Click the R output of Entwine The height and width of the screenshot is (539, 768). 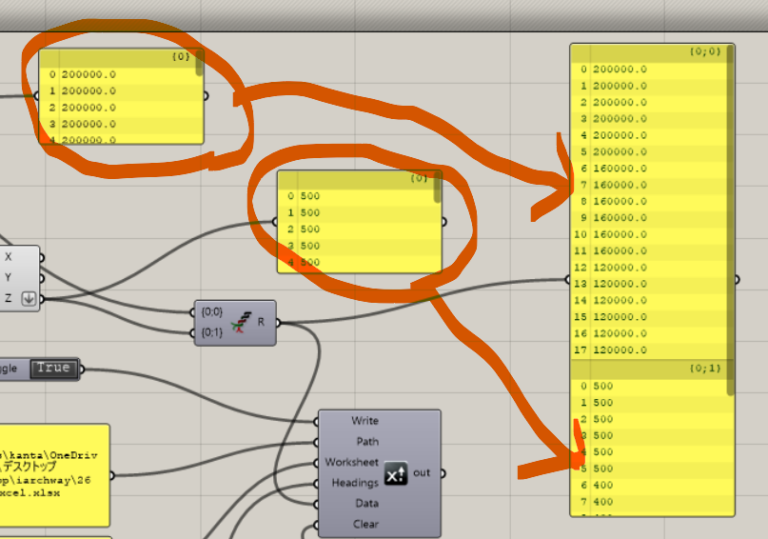[x=262, y=322]
